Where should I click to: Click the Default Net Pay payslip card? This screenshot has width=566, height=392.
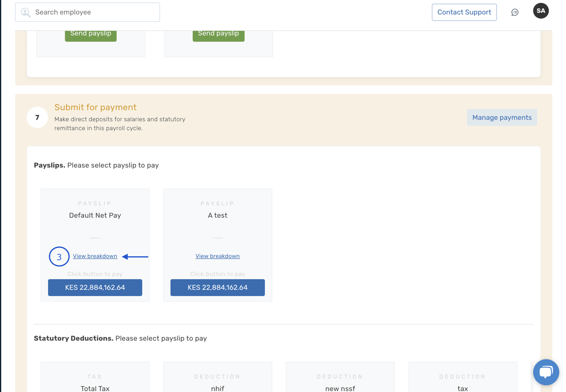(x=95, y=215)
